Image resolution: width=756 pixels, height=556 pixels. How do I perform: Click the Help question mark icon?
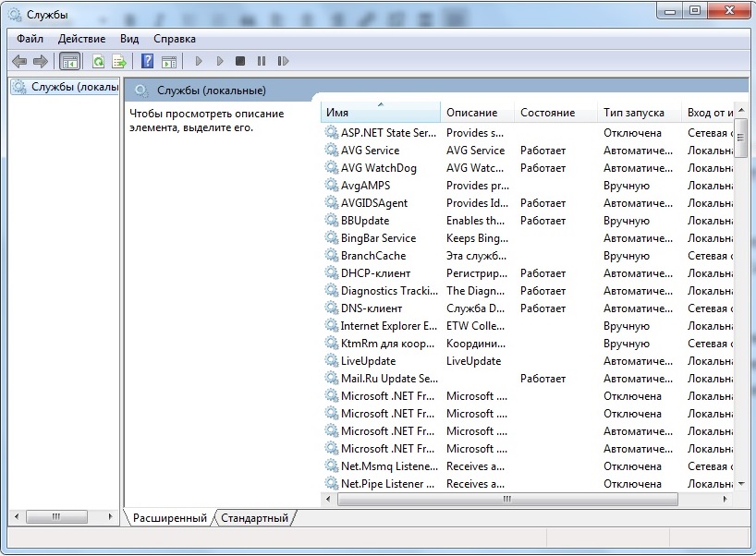pos(147,60)
